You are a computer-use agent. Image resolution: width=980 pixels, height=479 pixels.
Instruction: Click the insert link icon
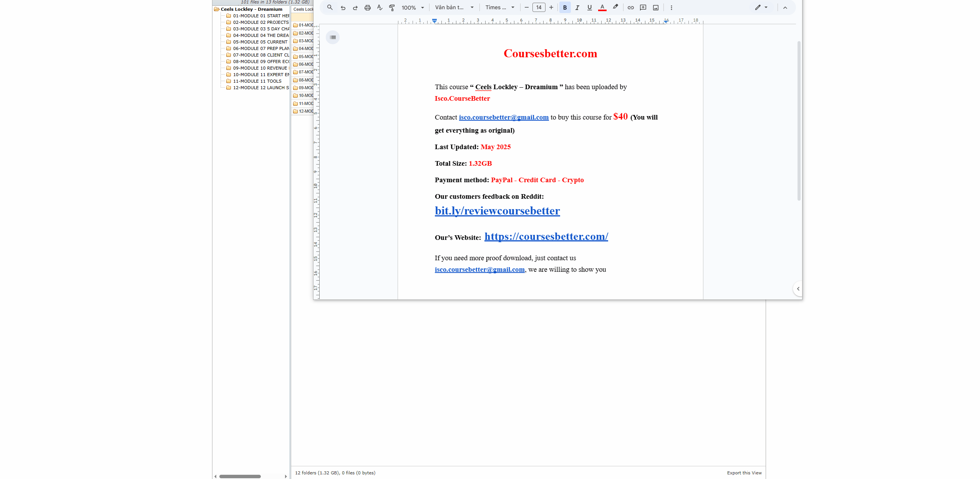click(x=630, y=7)
